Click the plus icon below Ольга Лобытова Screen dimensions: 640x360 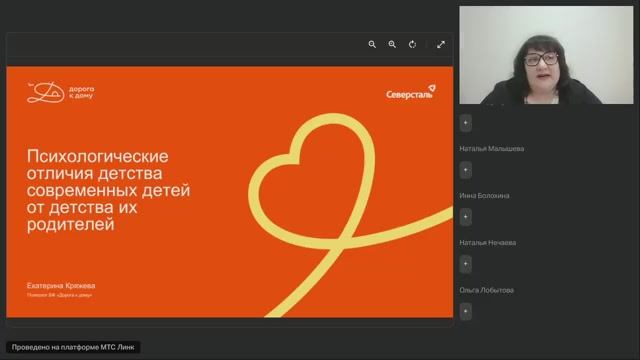466,311
